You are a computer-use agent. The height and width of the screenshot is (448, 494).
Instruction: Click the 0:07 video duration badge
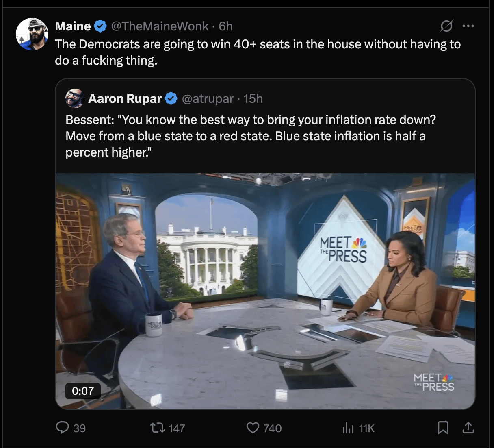(x=83, y=391)
